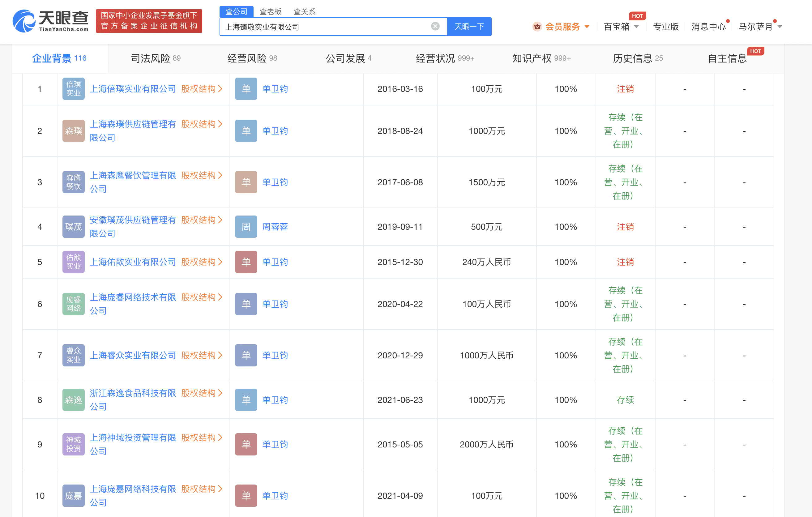Click the 天眼一下 search button
812x517 pixels.
click(469, 26)
